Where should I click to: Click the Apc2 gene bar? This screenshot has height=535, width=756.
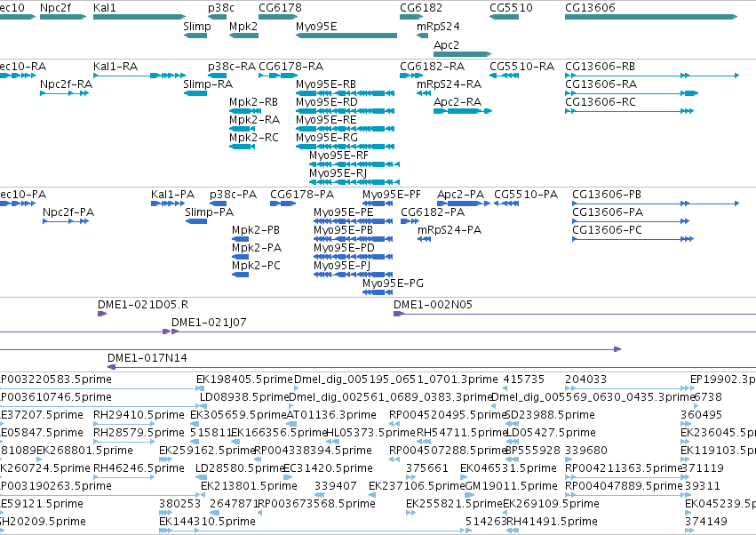click(462, 53)
